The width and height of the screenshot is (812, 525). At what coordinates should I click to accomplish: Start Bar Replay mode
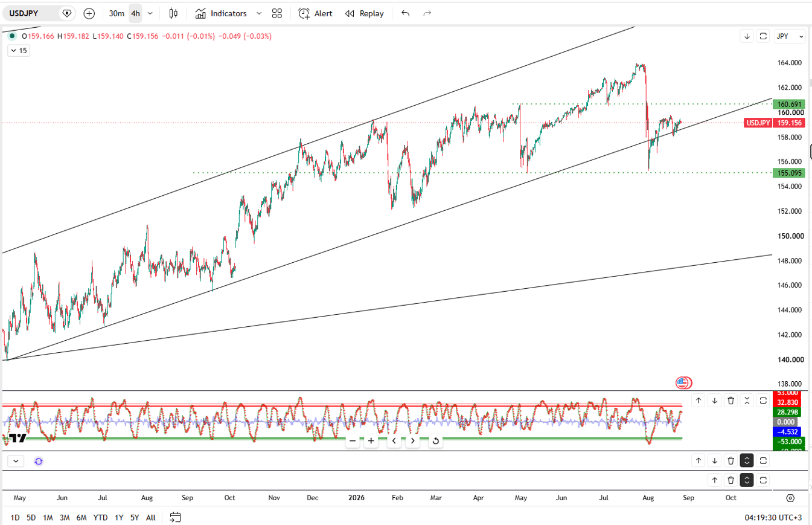point(364,13)
